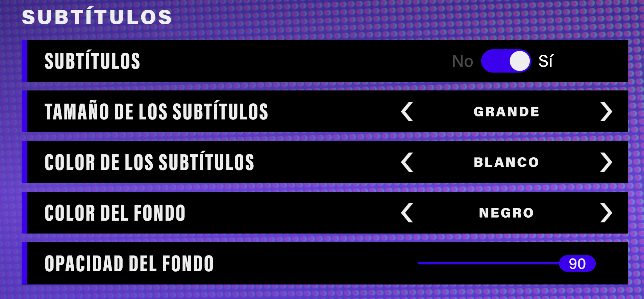Viewport: 644px width, 299px height.
Task: Toggle subtitles off by clicking the switch
Action: (505, 61)
